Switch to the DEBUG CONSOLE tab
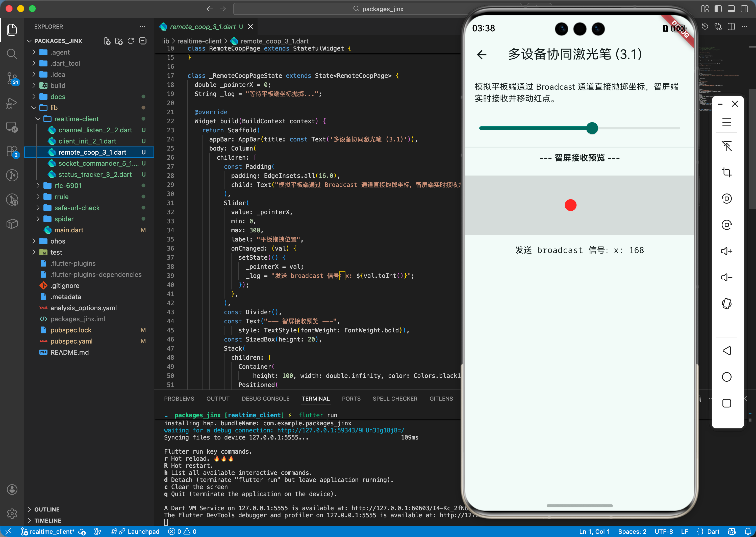Image resolution: width=756 pixels, height=537 pixels. pos(265,398)
